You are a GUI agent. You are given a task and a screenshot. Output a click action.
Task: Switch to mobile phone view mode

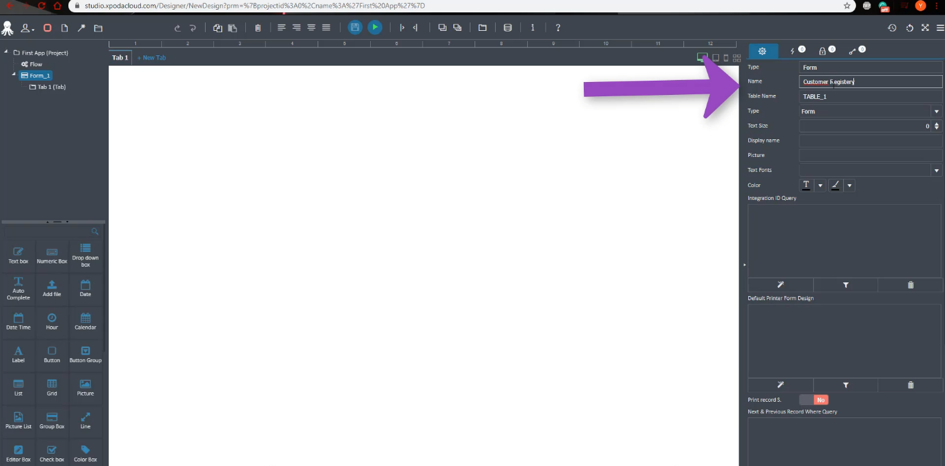[726, 58]
